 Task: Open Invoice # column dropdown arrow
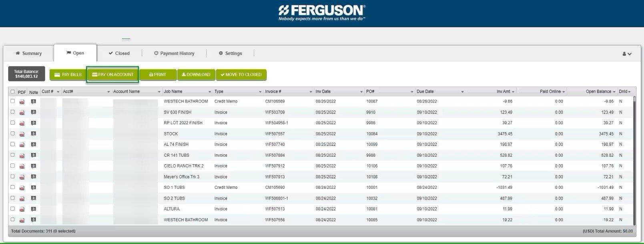tap(311, 92)
